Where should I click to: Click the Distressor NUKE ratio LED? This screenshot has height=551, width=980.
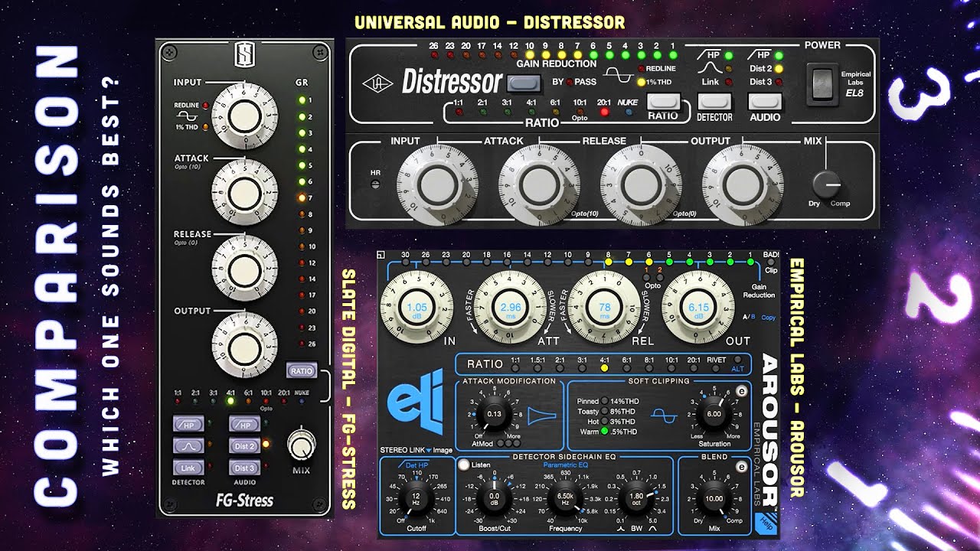629,112
